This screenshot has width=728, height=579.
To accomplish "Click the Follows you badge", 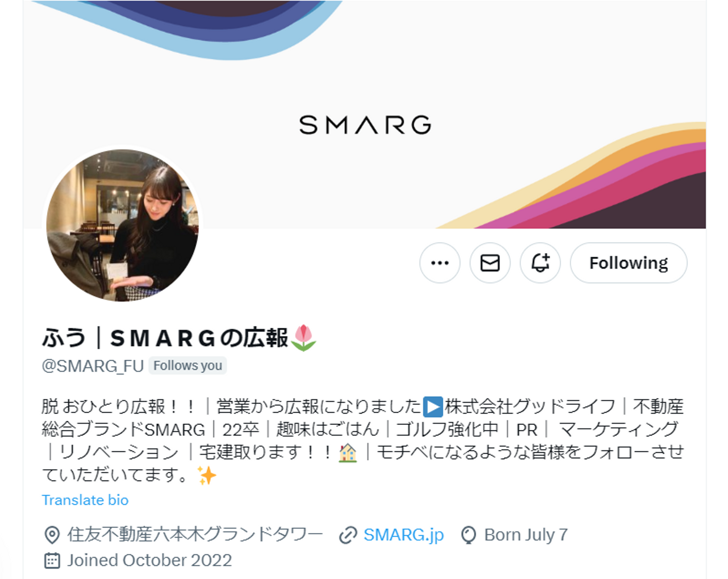I will [188, 366].
